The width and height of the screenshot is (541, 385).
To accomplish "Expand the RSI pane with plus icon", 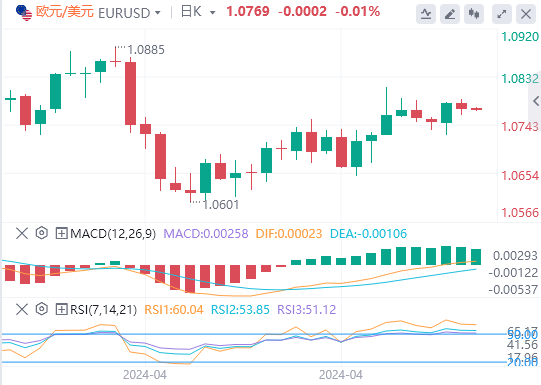I will tap(61, 309).
